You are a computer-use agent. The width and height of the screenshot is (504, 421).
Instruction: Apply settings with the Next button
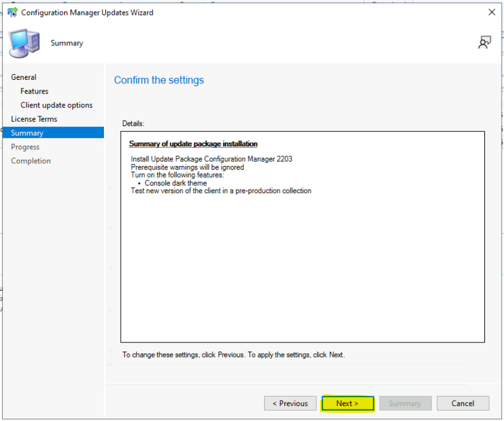(347, 403)
